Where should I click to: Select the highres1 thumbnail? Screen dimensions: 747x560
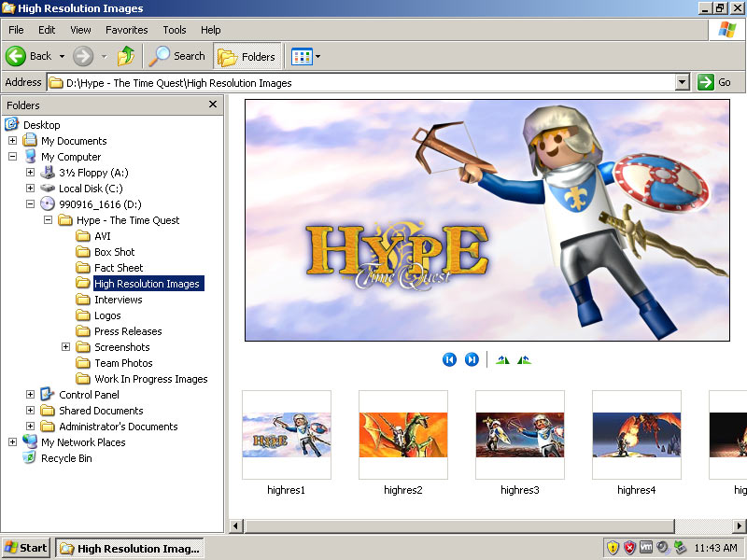287,435
